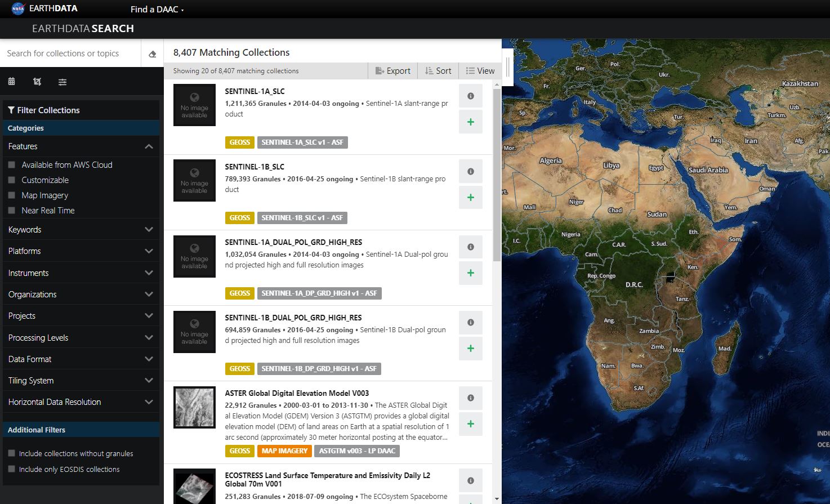Click the MAP IMAGERY orange tag
The width and height of the screenshot is (830, 504).
point(284,451)
